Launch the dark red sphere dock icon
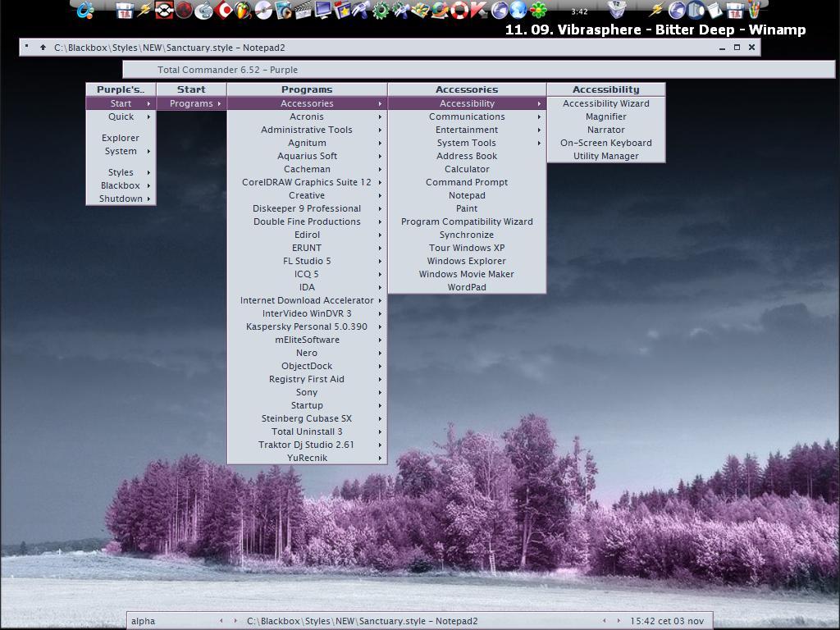This screenshot has height=630, width=840. coord(185,10)
